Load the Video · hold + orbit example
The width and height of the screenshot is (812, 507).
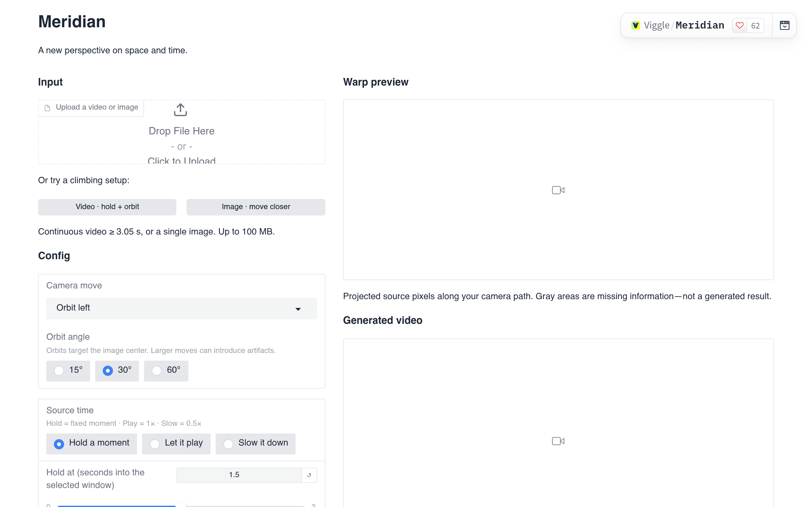[107, 207]
